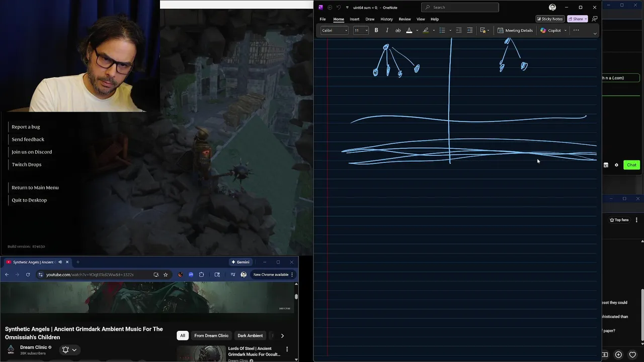Click the OneNote Search box
Viewport: 644px width, 362px height.
(460, 7)
